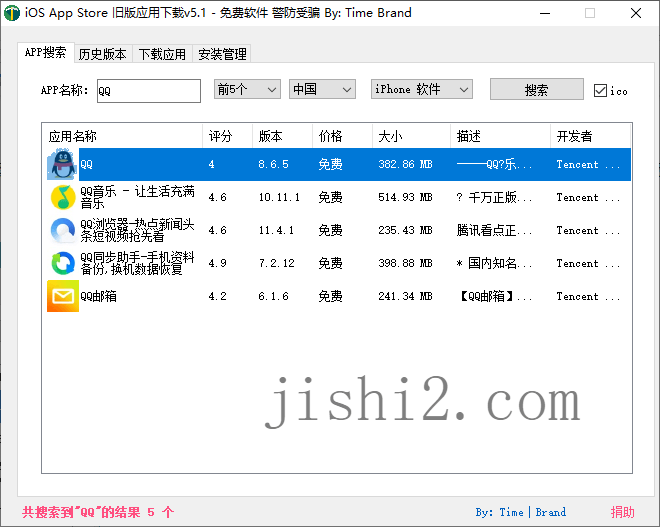Select the QQ row name text
The width and height of the screenshot is (660, 527).
(x=86, y=164)
